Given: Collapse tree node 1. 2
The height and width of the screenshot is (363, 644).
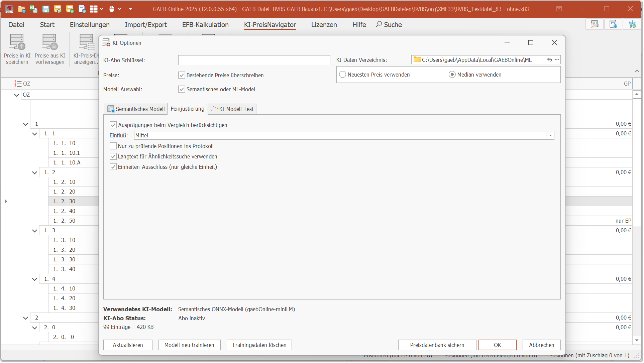Looking at the screenshot, I should click(34, 172).
